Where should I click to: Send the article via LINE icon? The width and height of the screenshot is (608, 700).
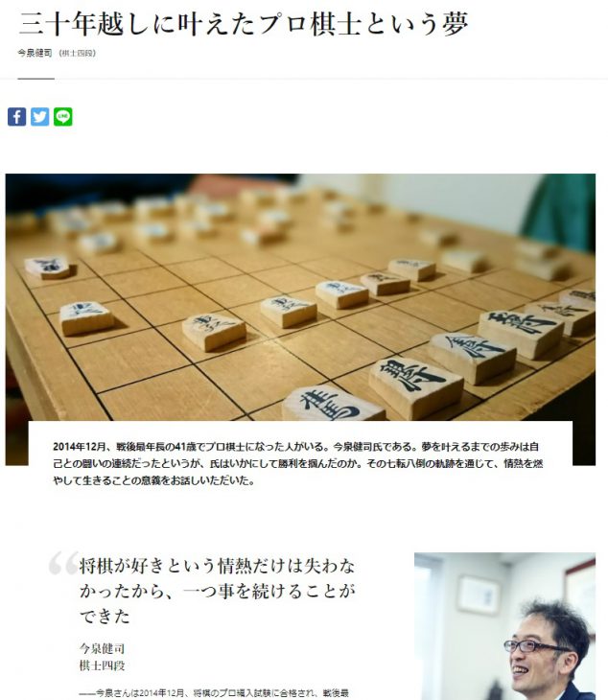[x=63, y=117]
